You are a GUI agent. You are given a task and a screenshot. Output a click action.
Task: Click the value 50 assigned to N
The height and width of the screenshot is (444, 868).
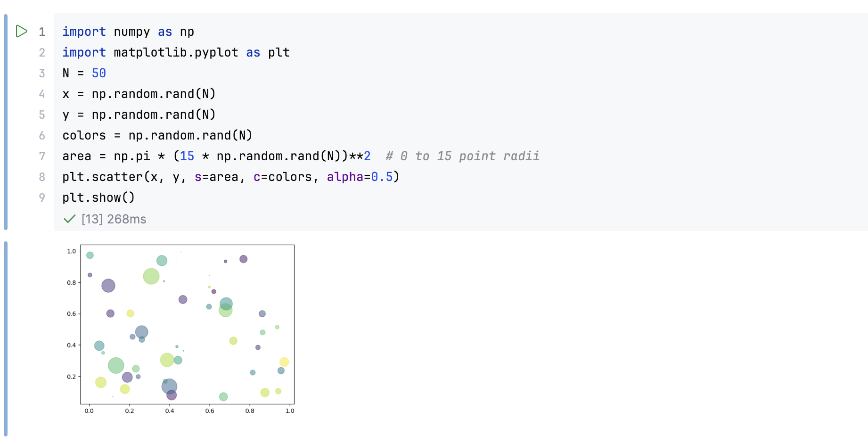point(99,74)
